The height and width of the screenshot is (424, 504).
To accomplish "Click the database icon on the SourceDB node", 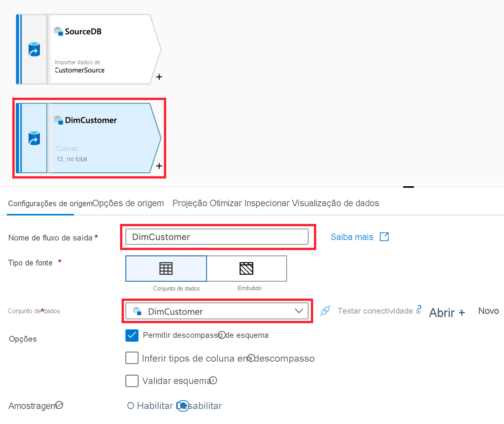I will [x=34, y=49].
